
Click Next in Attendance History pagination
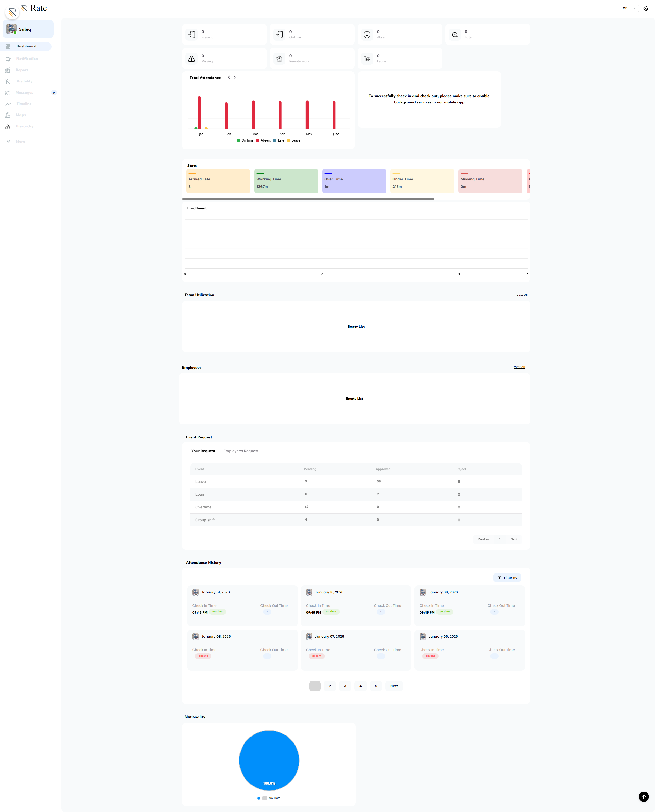click(x=394, y=686)
